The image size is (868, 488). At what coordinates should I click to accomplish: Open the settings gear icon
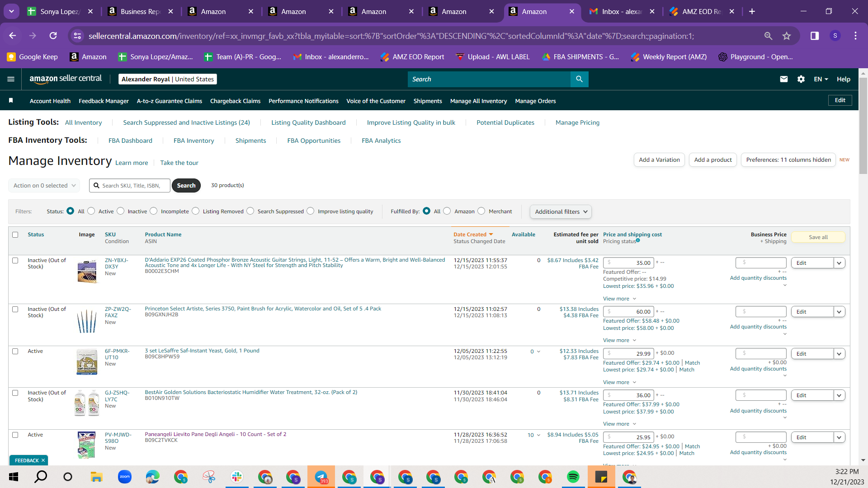point(801,79)
